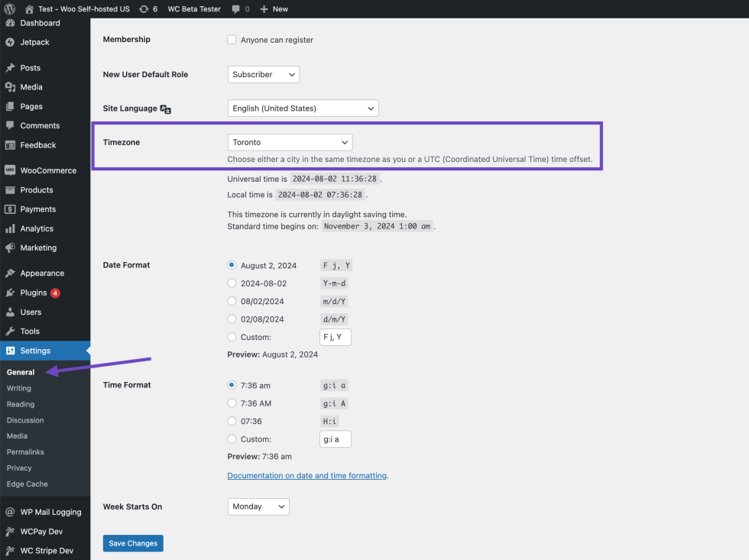Enable the Anyone can register checkbox
Image resolution: width=749 pixels, height=560 pixels.
point(232,40)
